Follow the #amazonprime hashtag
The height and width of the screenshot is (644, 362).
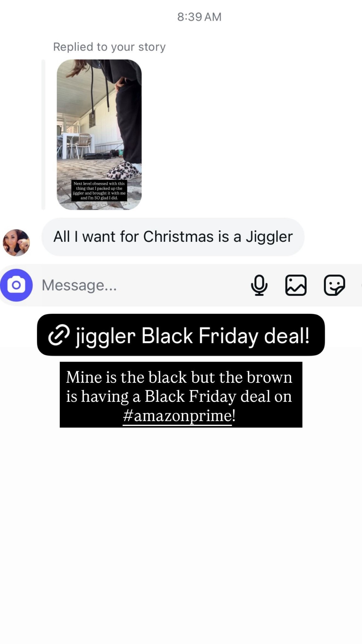click(179, 416)
